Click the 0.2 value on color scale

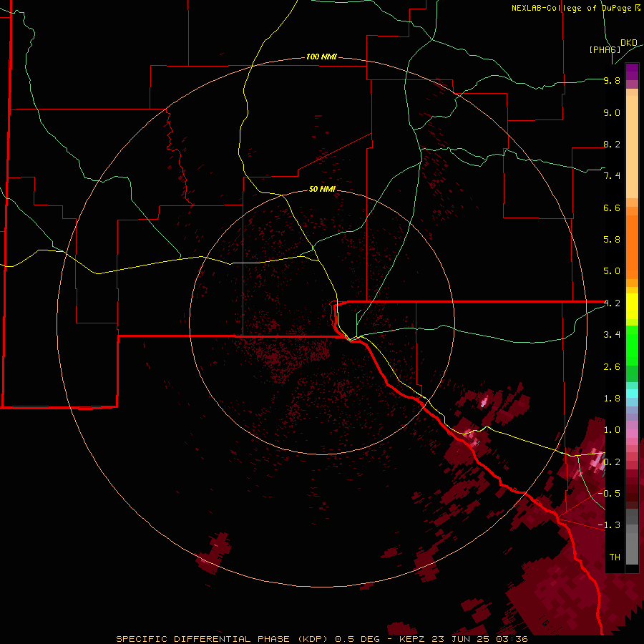tap(612, 462)
